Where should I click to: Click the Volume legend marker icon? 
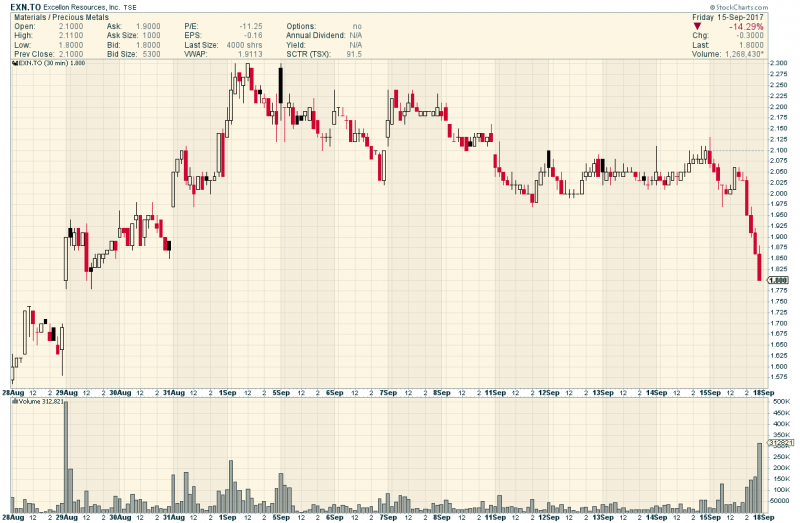click(13, 401)
